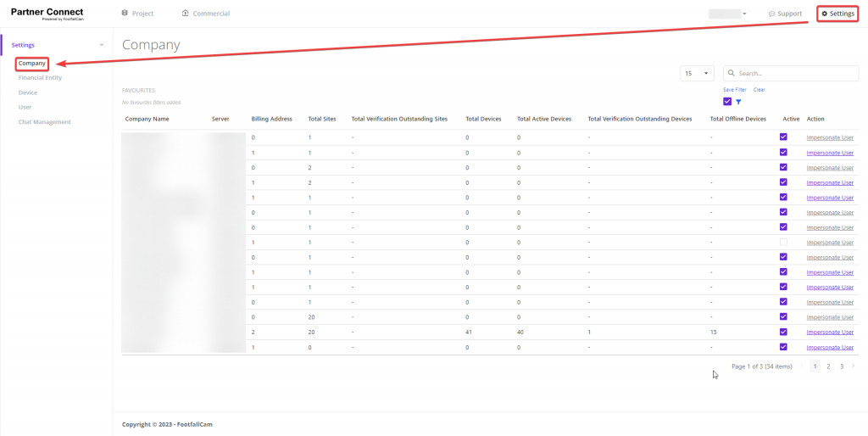Screen dimensions: 868x436
Task: Open the user account dropdown arrow
Action: pos(744,14)
